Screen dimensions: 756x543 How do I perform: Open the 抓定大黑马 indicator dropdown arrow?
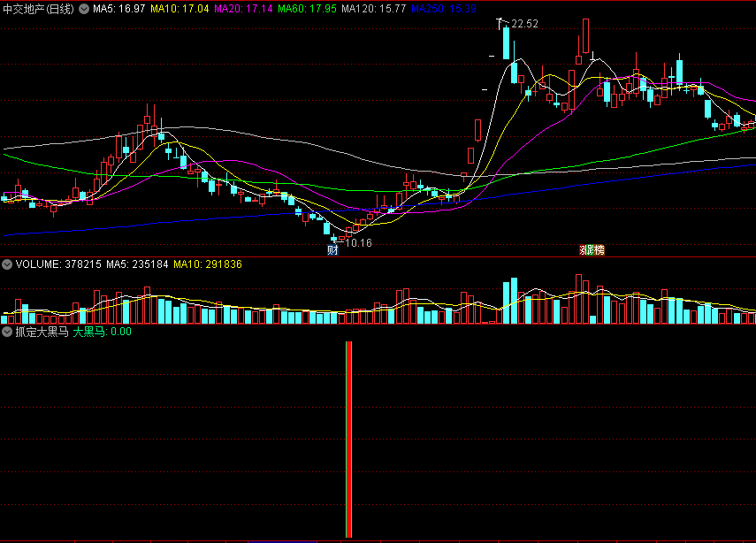tap(7, 332)
